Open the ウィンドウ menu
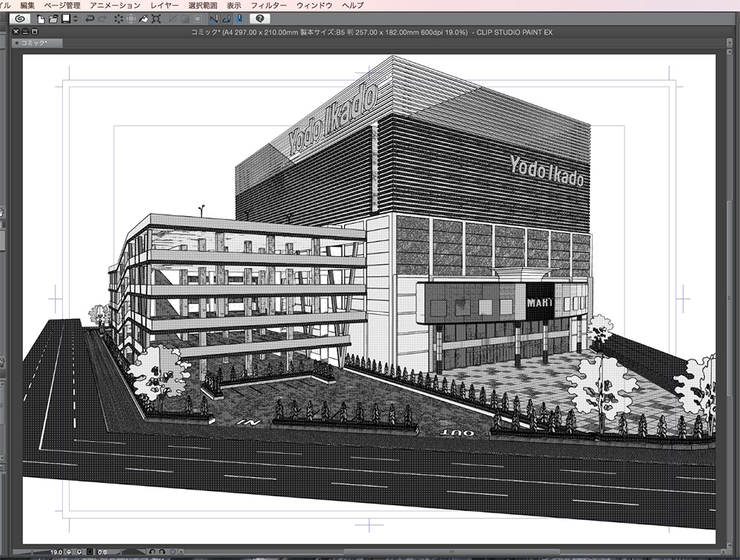The width and height of the screenshot is (740, 560). tap(314, 5)
